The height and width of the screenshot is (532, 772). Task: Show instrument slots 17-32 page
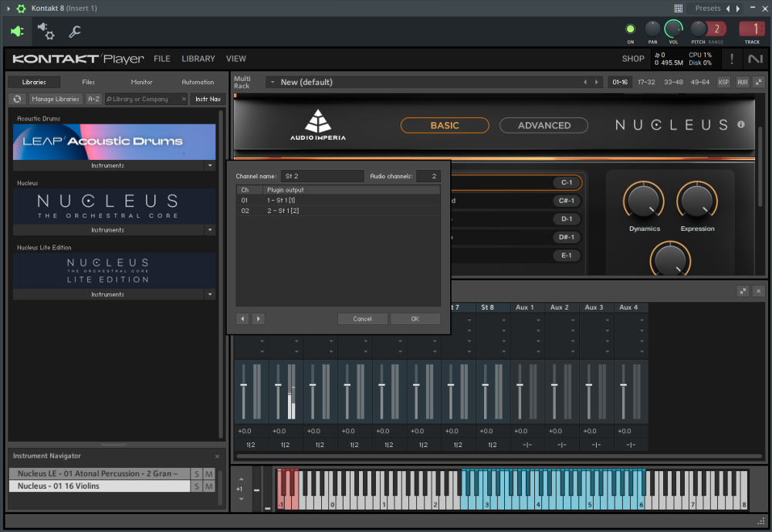(x=646, y=83)
